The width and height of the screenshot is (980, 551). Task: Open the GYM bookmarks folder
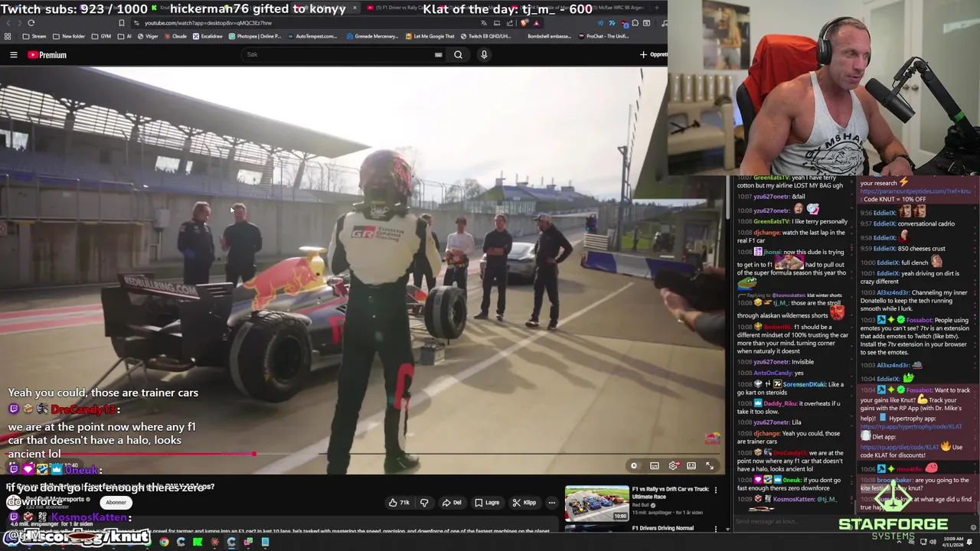[x=101, y=36]
